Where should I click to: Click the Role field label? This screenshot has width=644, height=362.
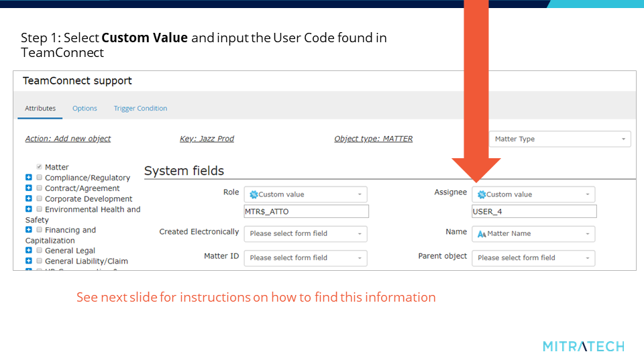tap(231, 192)
